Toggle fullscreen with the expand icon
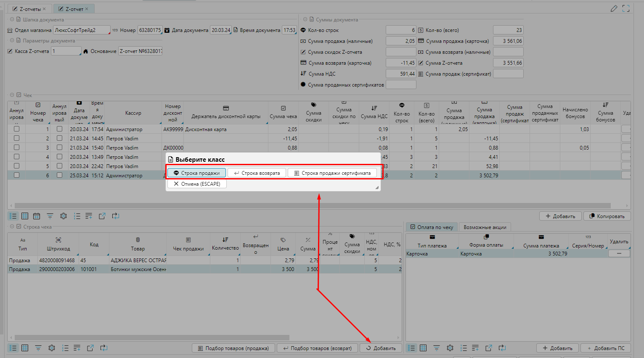This screenshot has height=358, width=644. (x=626, y=8)
